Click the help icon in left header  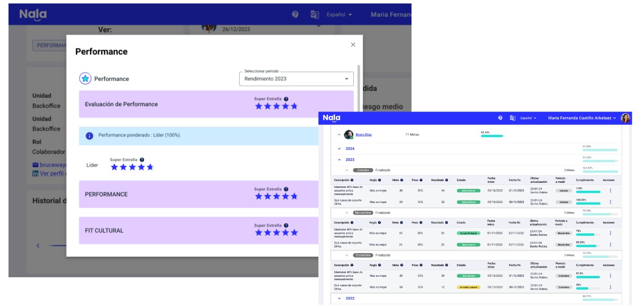[x=295, y=15]
